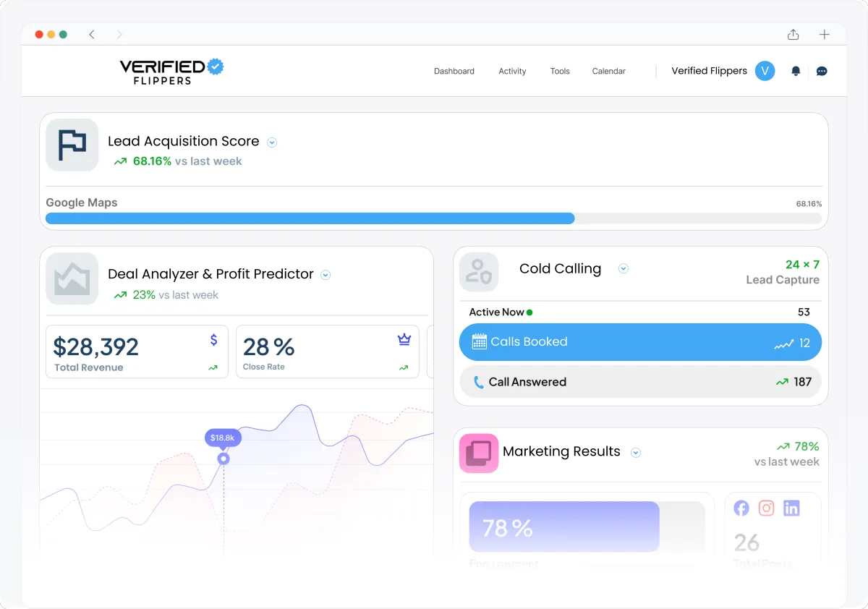This screenshot has height=609, width=868.
Task: Expand the Lead Acquisition Score dropdown
Action: pos(272,142)
